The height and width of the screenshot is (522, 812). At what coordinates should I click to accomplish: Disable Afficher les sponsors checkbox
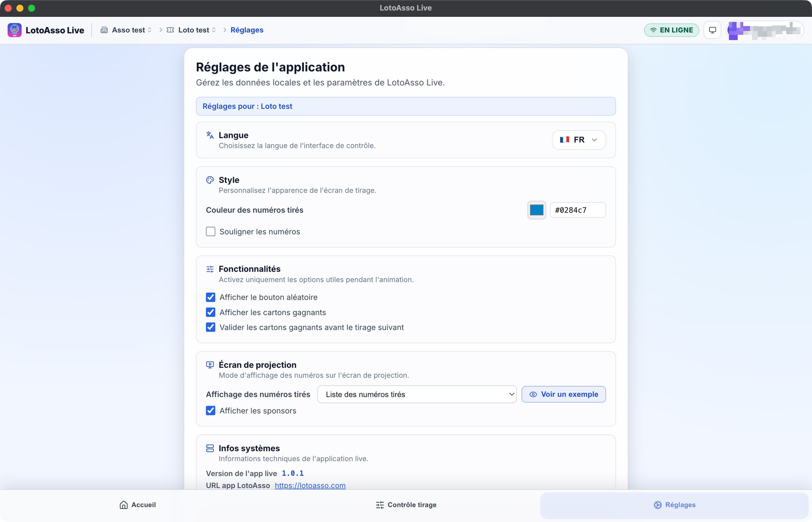coord(210,411)
